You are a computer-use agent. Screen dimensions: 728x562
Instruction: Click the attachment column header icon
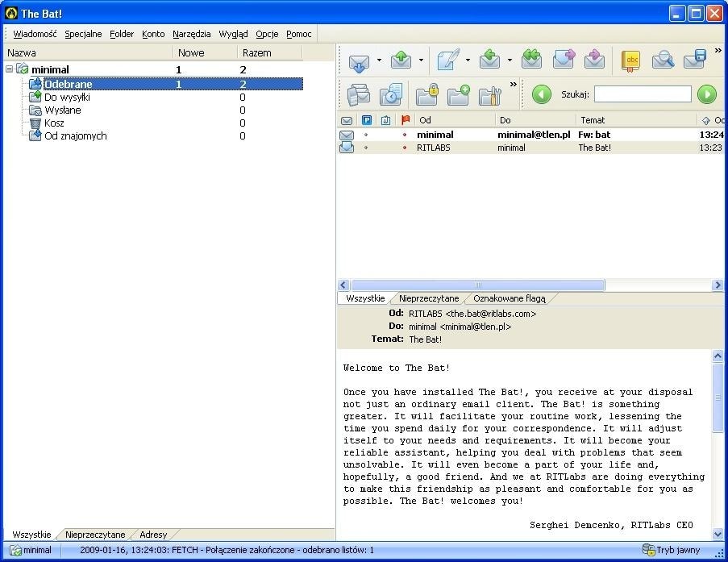(x=386, y=120)
